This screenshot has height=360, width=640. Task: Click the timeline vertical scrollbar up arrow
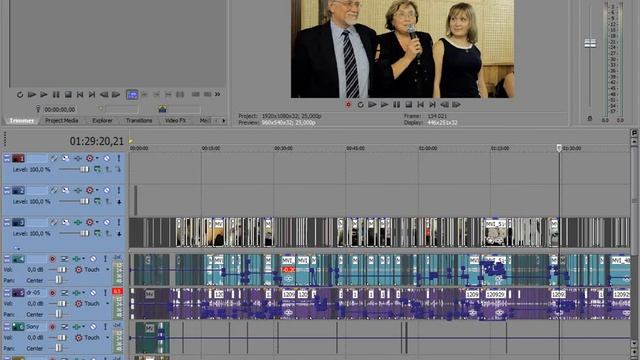634,142
